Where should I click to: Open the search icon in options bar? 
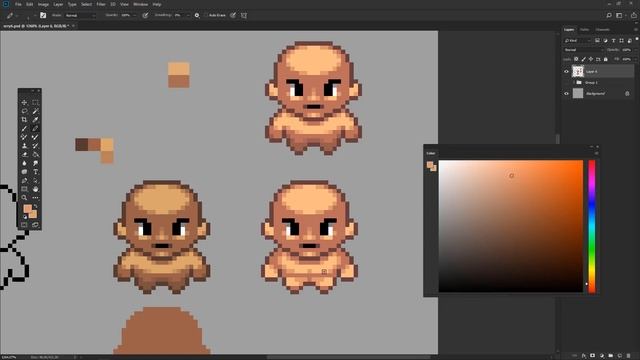[609, 16]
